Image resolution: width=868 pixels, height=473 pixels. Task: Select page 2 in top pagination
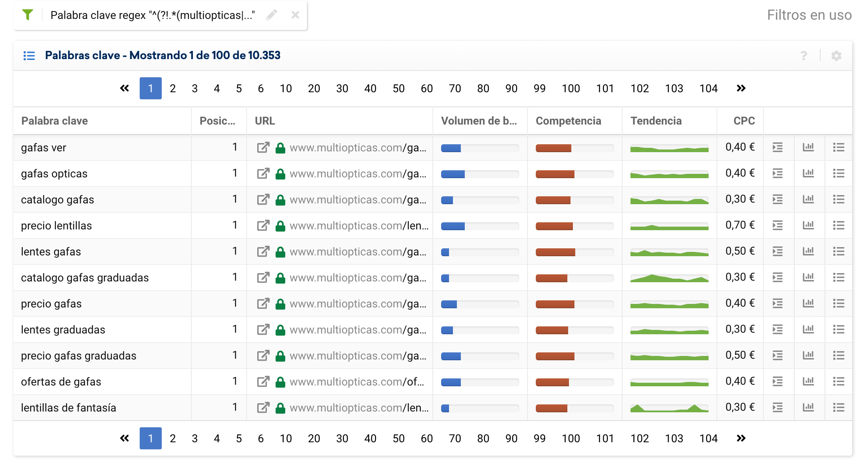[x=173, y=88]
